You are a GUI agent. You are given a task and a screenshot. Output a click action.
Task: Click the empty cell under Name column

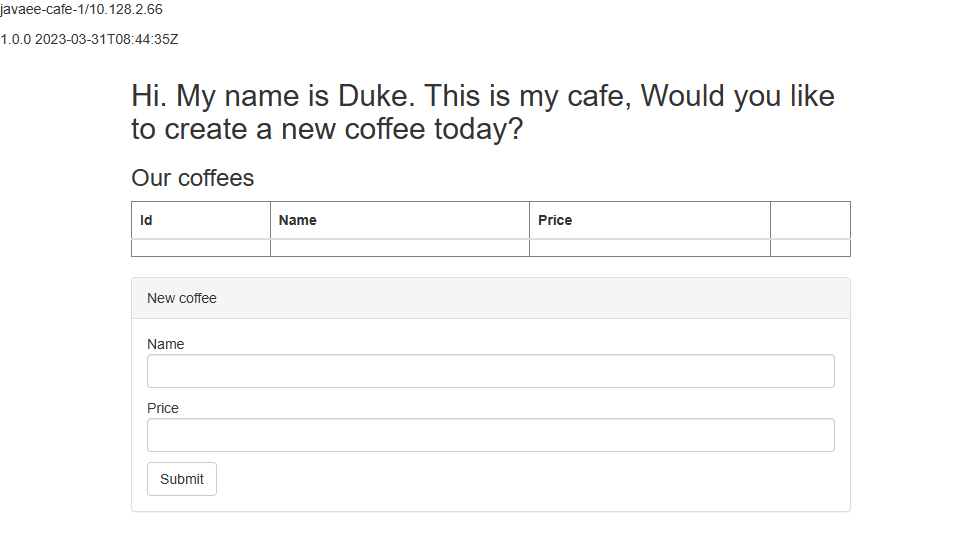pos(400,248)
